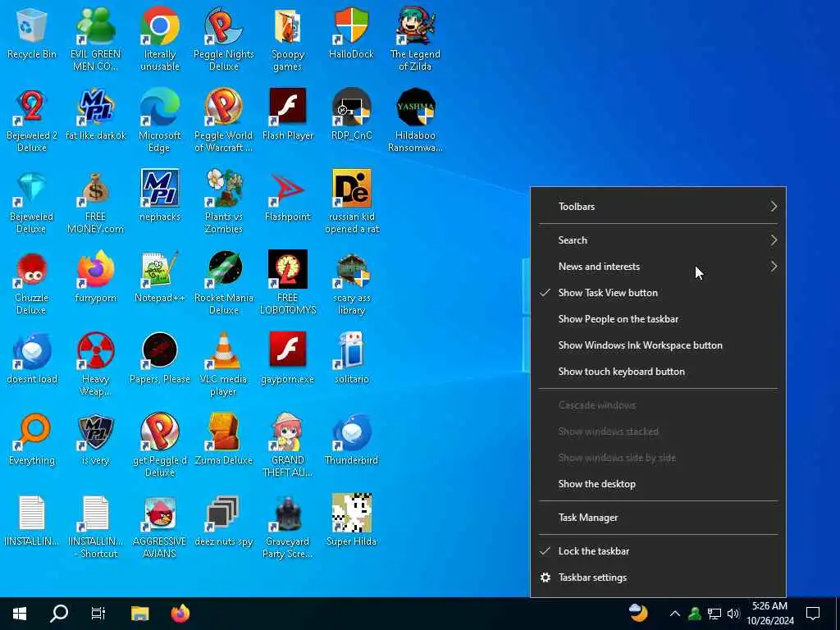
Task: Choose Show the desktop menu entry
Action: coord(658,484)
